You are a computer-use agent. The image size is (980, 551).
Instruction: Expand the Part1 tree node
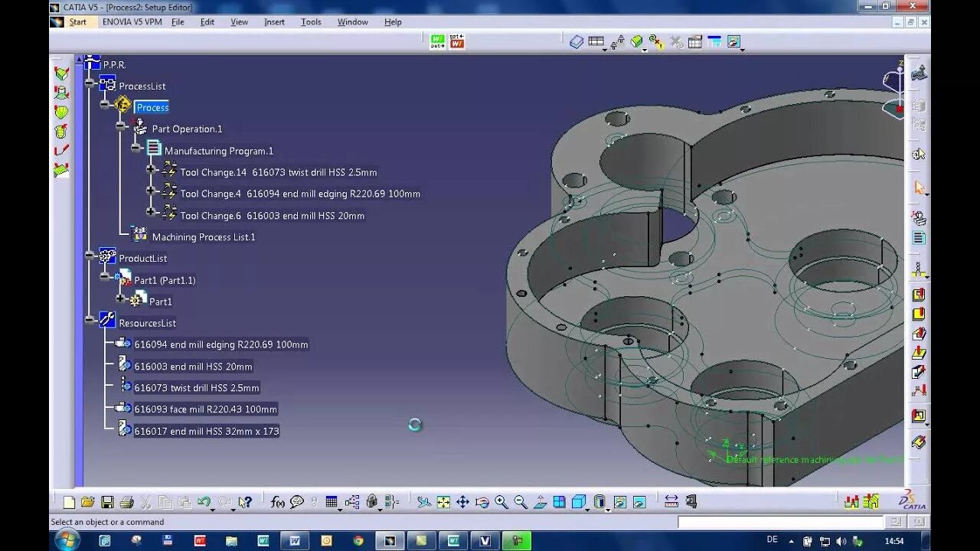120,298
